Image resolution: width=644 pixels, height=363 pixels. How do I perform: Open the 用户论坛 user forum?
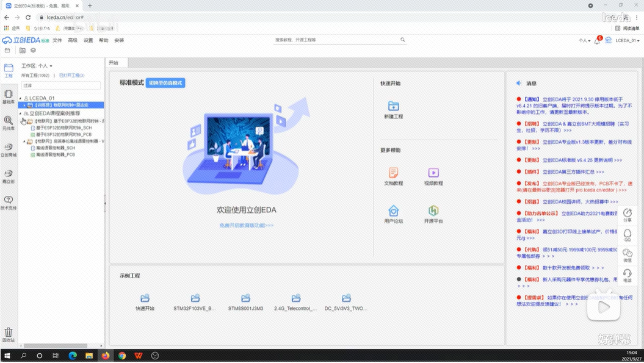pyautogui.click(x=394, y=214)
